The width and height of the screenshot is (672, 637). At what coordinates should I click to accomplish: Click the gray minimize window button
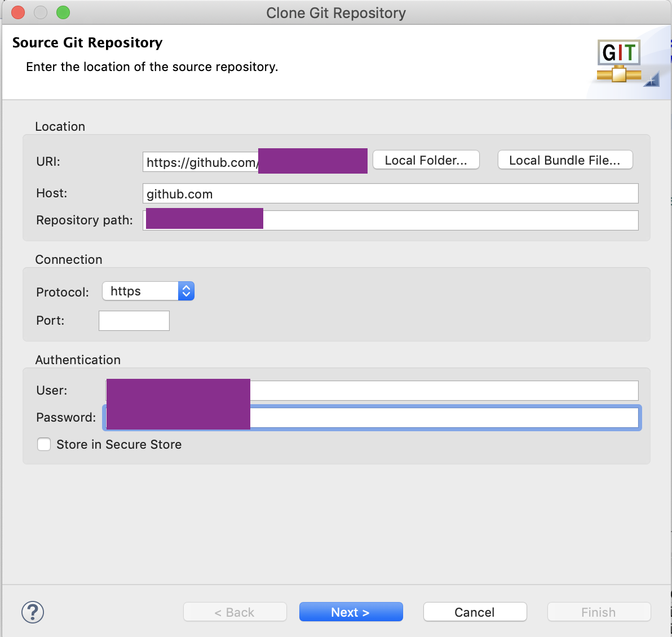[41, 12]
